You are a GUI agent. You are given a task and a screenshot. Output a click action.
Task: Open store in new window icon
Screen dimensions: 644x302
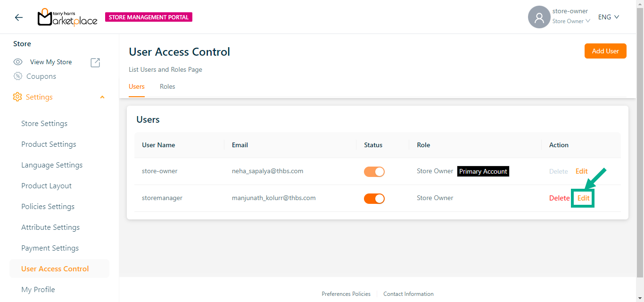pos(95,62)
